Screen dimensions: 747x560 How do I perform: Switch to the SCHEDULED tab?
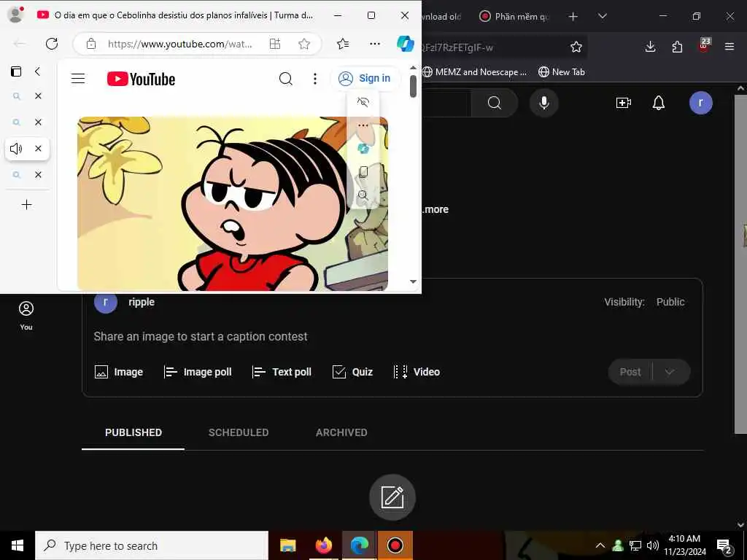pyautogui.click(x=239, y=432)
